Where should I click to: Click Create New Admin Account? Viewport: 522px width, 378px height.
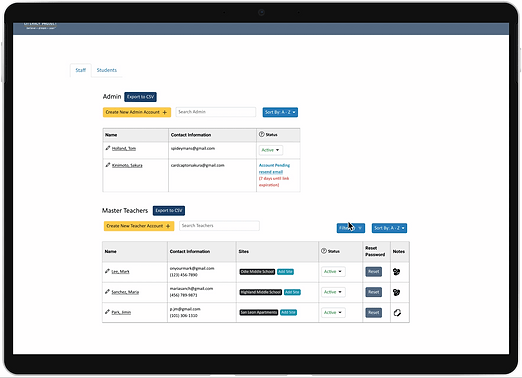(x=137, y=112)
